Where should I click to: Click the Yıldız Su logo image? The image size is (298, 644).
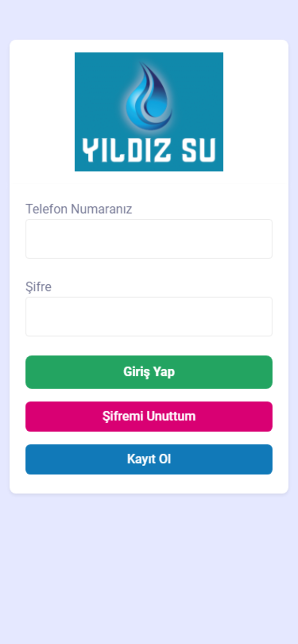(x=149, y=112)
